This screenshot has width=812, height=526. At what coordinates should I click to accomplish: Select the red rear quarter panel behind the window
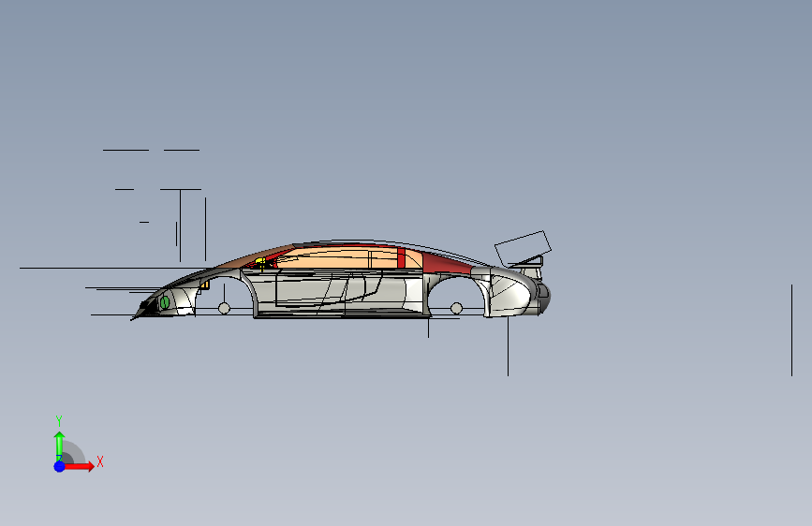pyautogui.click(x=446, y=263)
